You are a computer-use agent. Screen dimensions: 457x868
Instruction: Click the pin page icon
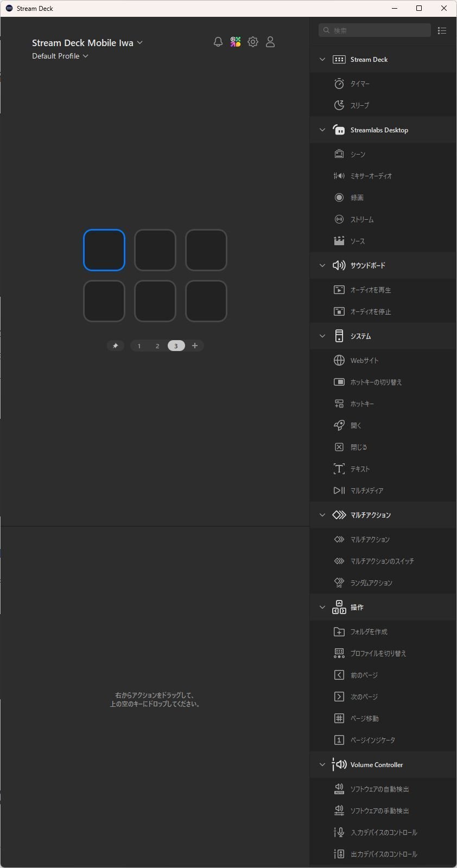[x=116, y=346]
